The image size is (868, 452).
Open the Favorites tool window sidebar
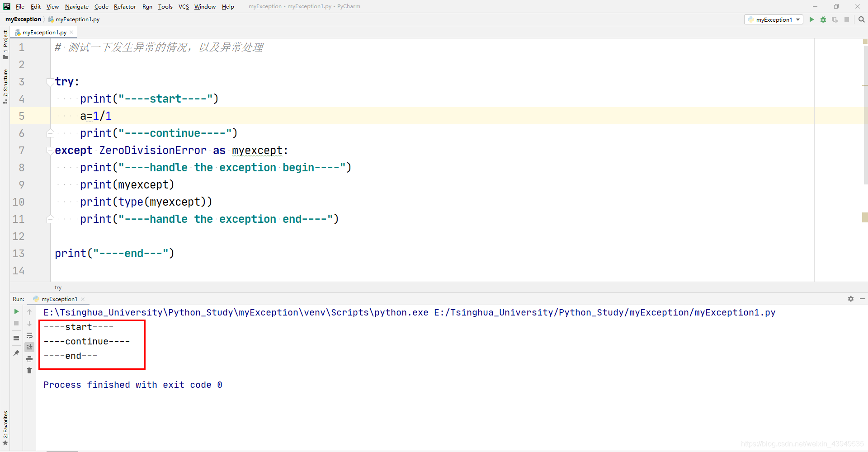tap(5, 428)
